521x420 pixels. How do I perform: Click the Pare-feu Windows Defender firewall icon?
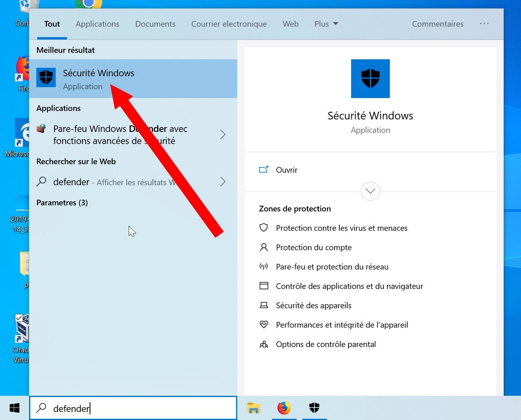click(x=41, y=129)
